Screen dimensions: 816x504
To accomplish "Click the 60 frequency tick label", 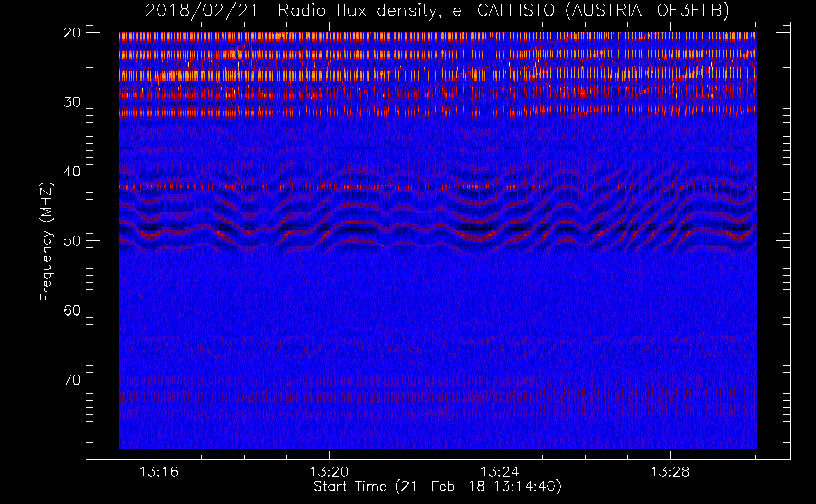I will [73, 310].
